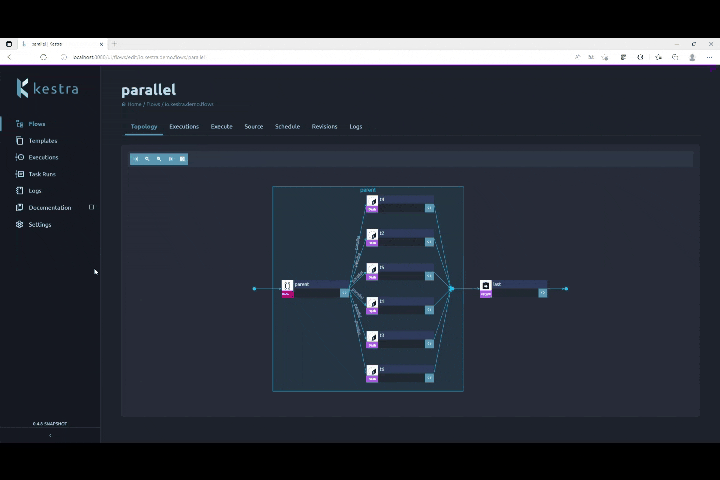
Task: Collapse the sidebar using the bottom chevron
Action: [x=50, y=435]
